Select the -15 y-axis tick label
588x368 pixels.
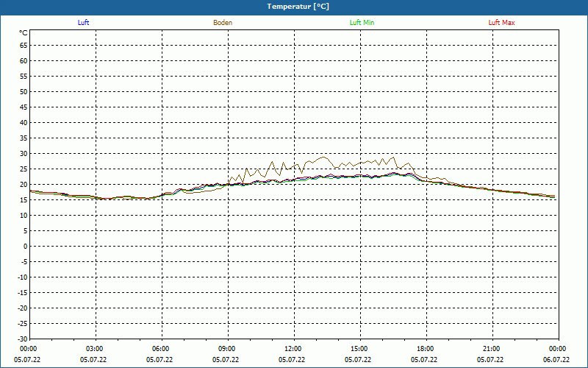[23, 293]
